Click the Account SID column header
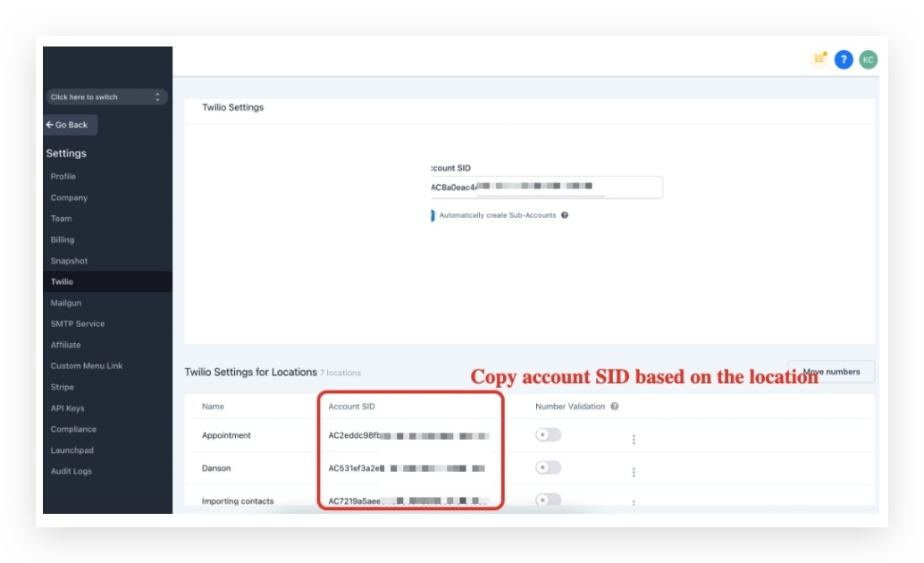924x563 pixels. point(352,407)
